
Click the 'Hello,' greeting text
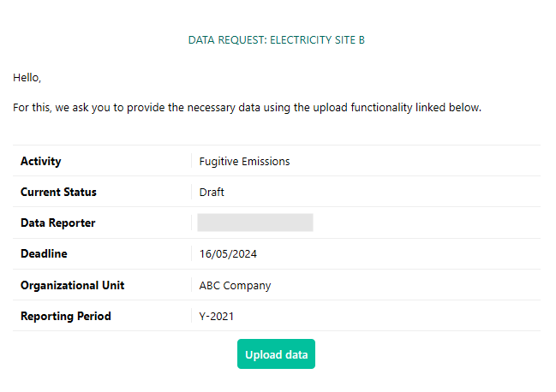coord(27,78)
